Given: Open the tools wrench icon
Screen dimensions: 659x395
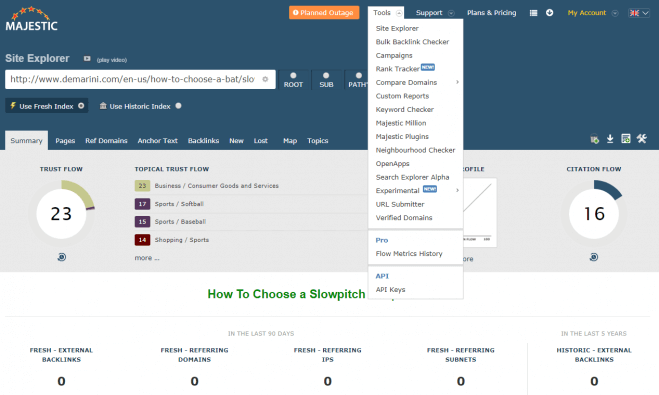Looking at the screenshot, I should pos(642,139).
